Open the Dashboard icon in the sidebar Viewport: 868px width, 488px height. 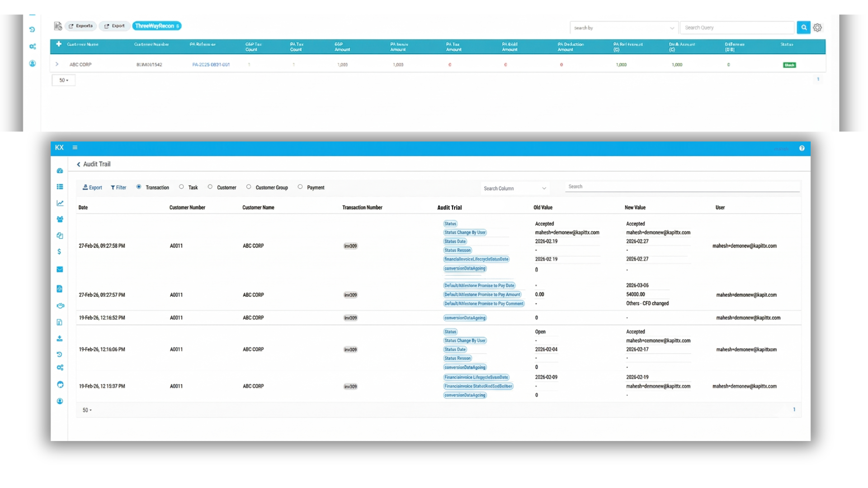point(60,171)
